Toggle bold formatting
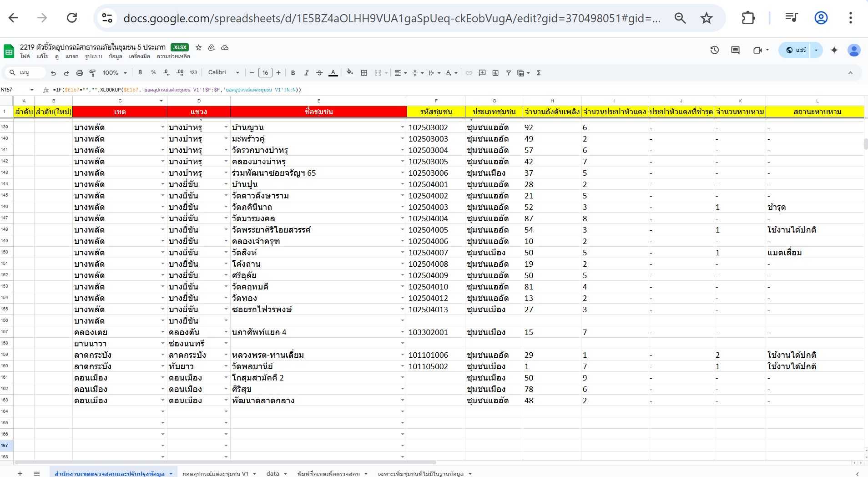Viewport: 868px width, 477px height. point(293,73)
